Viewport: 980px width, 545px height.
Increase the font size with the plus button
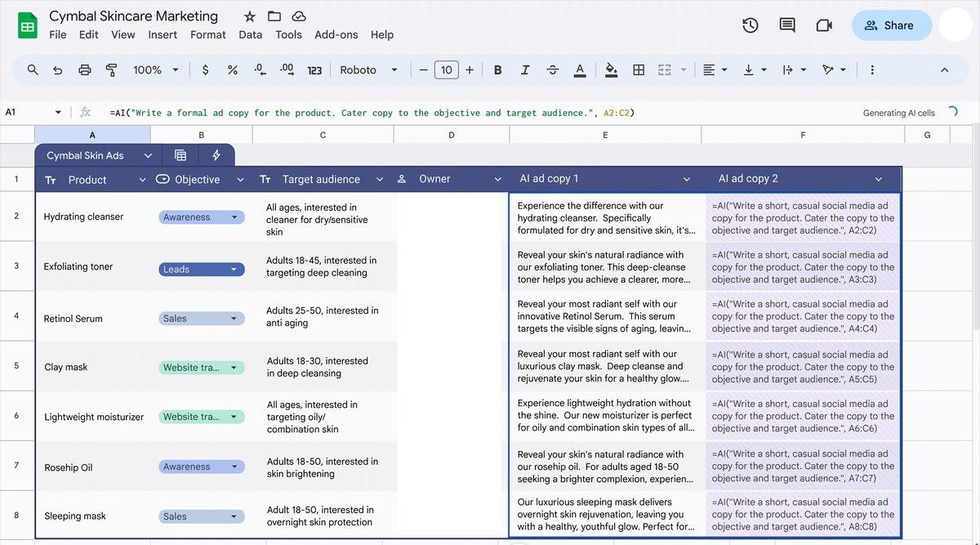point(470,70)
